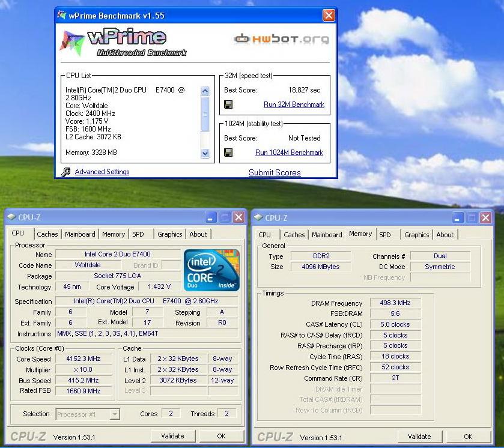Open Mainboard tab in right CPU-Z
This screenshot has width=504, height=448.
[327, 235]
